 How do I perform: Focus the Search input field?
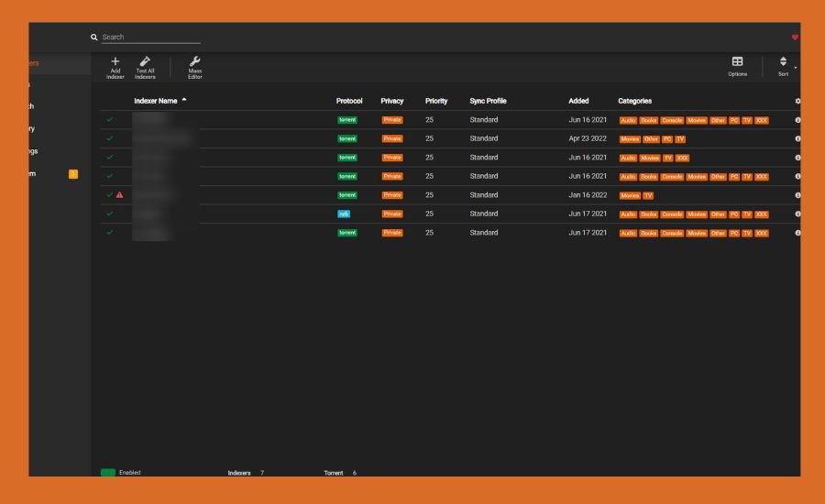[x=151, y=37]
